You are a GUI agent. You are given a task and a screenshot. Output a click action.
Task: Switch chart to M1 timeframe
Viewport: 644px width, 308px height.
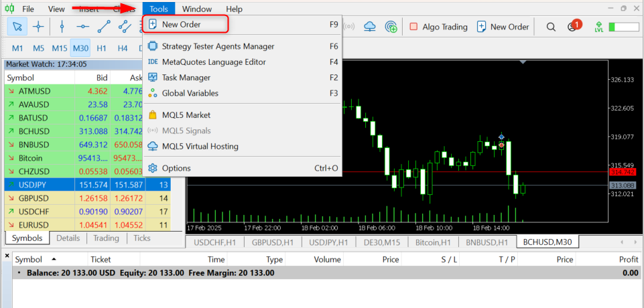17,48
